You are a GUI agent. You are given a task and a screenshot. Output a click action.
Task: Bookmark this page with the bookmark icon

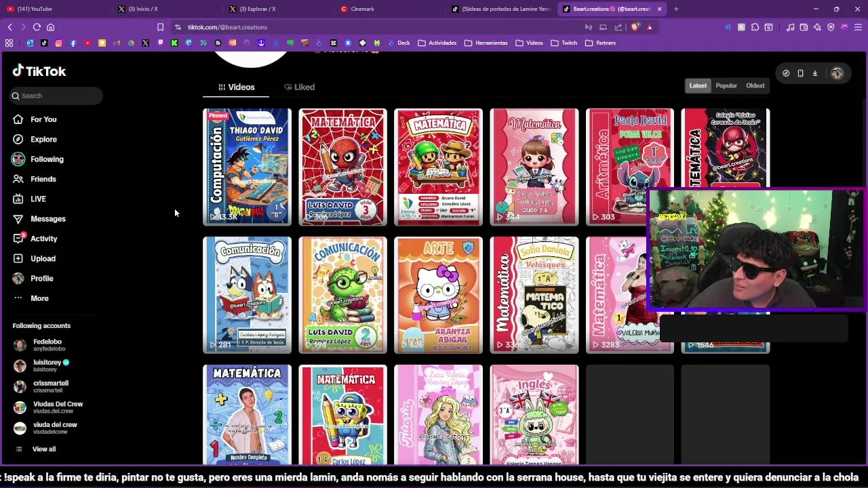click(160, 27)
